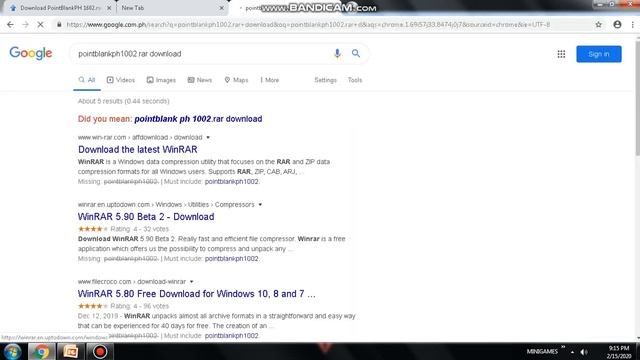Click the MINIGAMES taskbar toolbar label
This screenshot has width=640, height=360.
tap(542, 351)
